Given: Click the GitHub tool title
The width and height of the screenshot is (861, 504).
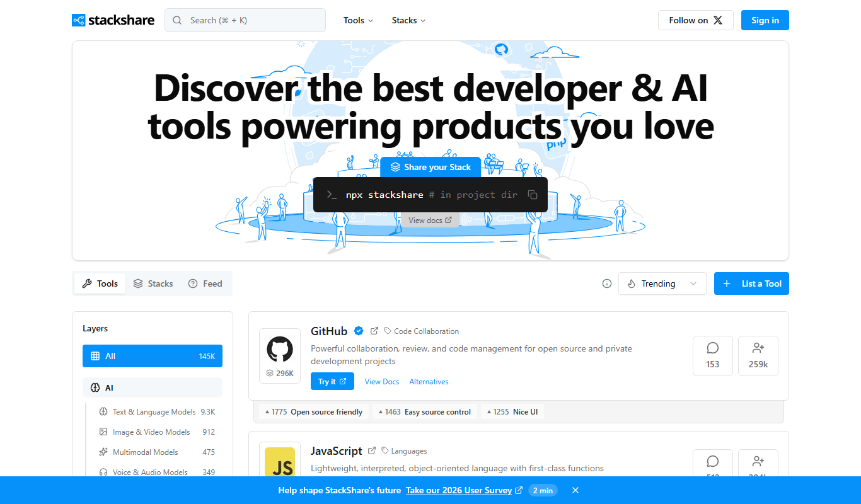Looking at the screenshot, I should tap(329, 331).
